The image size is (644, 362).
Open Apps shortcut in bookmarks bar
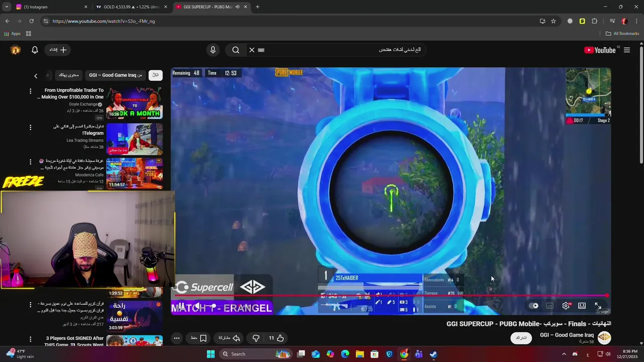(12, 34)
